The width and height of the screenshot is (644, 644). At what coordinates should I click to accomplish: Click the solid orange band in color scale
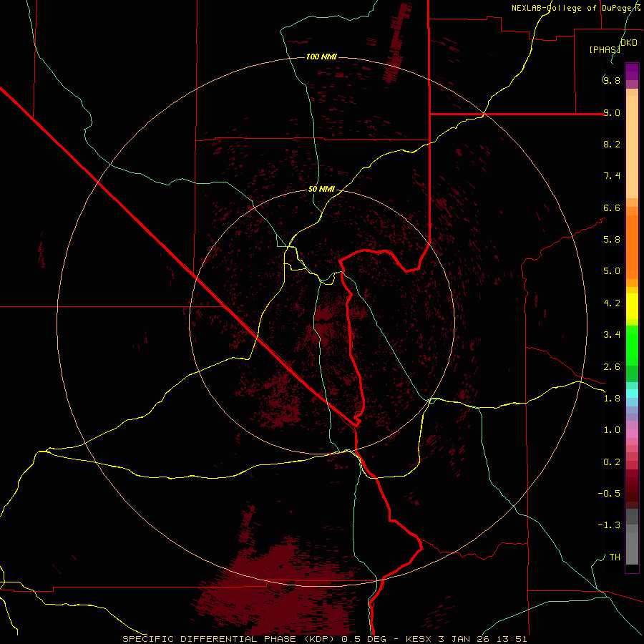tap(632, 247)
